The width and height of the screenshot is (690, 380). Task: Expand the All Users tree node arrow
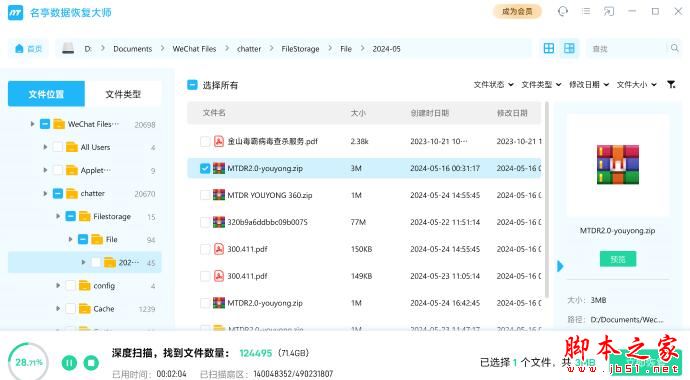45,147
